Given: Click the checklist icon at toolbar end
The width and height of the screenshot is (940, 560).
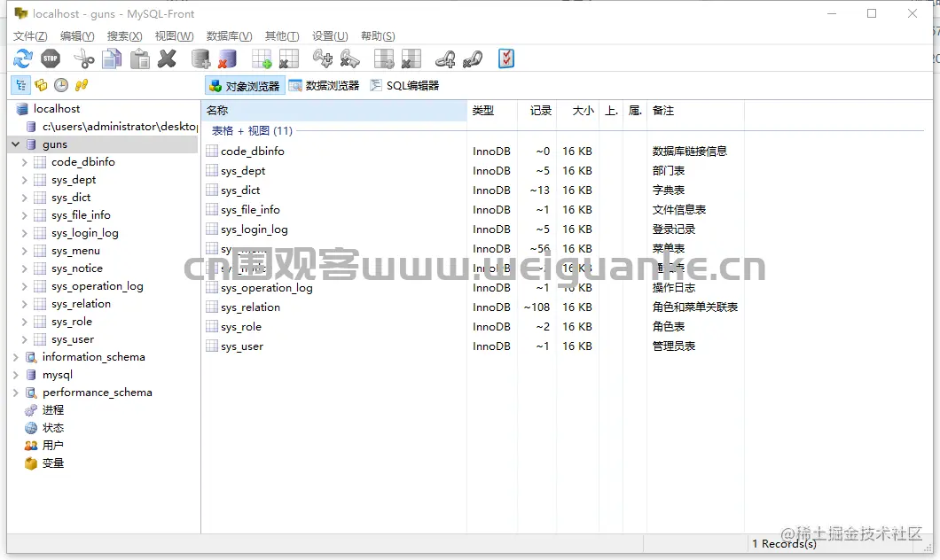Looking at the screenshot, I should [506, 58].
